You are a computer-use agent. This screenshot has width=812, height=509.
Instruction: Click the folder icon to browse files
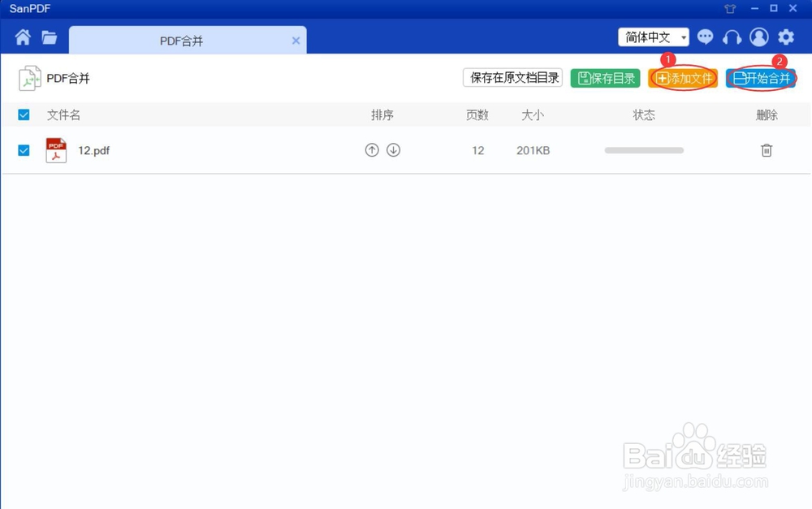tap(49, 37)
